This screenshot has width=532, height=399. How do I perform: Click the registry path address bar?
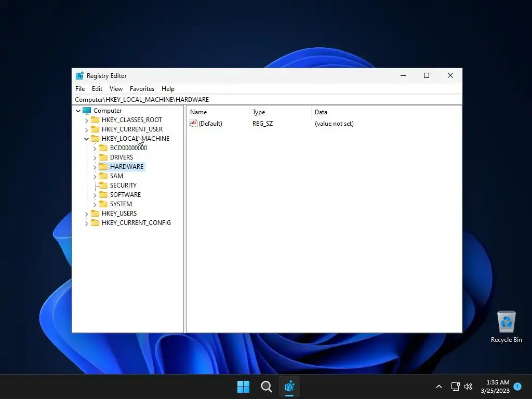[x=267, y=99]
